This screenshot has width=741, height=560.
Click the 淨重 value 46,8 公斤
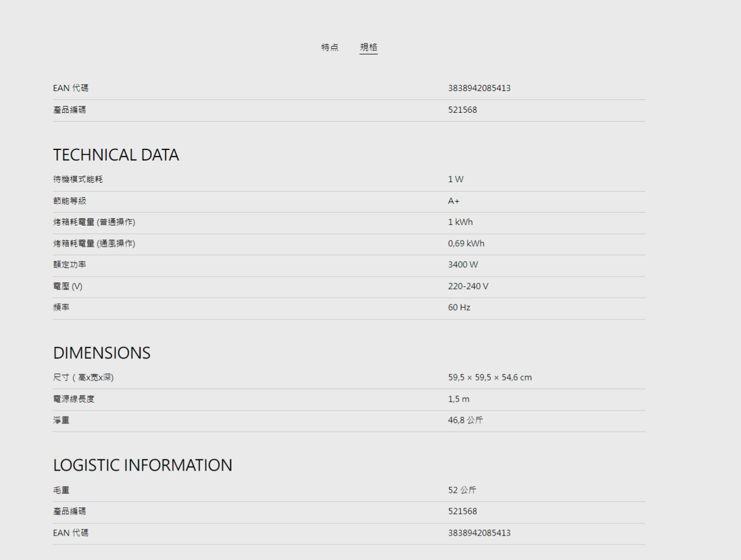465,421
